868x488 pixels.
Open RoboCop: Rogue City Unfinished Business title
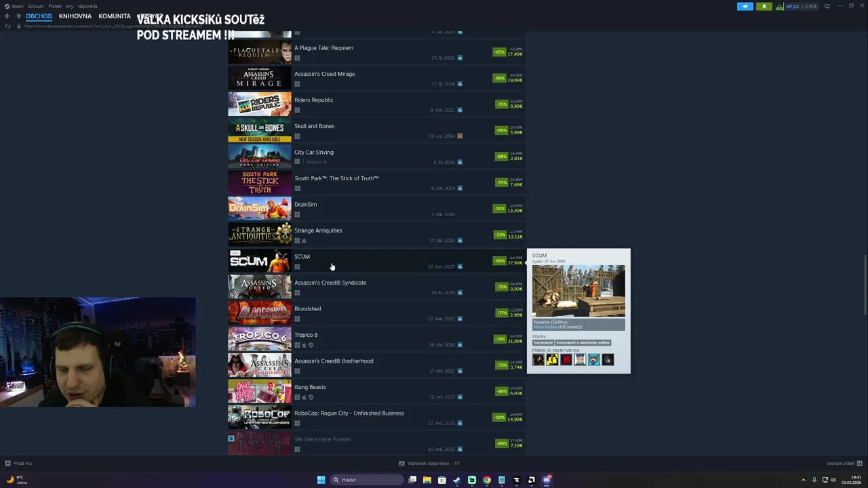[349, 413]
